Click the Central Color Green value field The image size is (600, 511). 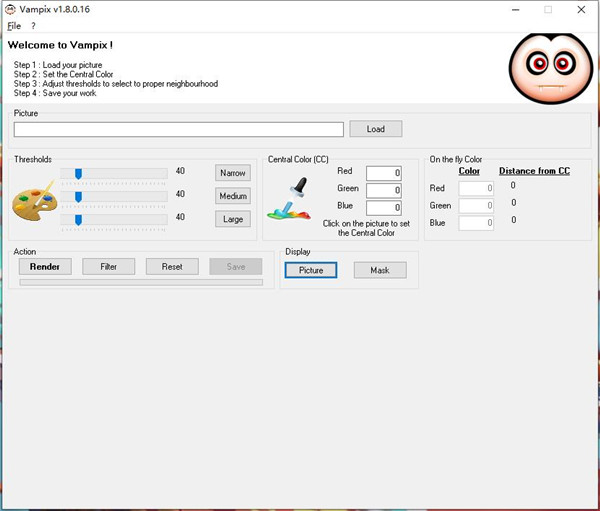(x=383, y=190)
